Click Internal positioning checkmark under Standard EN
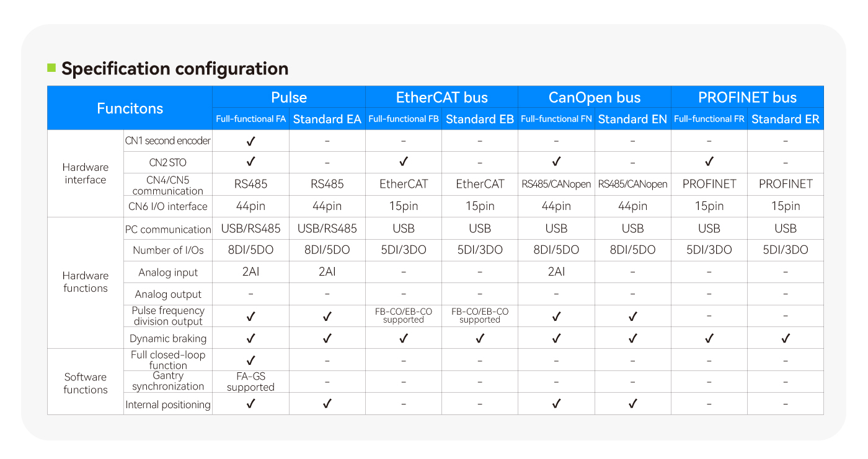Screen dimensions: 868x459 click(633, 404)
